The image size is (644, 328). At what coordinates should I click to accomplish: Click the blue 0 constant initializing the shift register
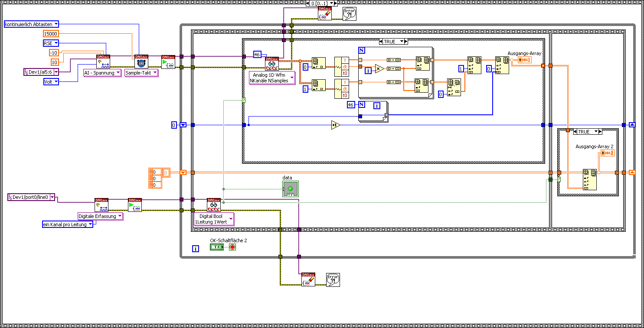[174, 125]
